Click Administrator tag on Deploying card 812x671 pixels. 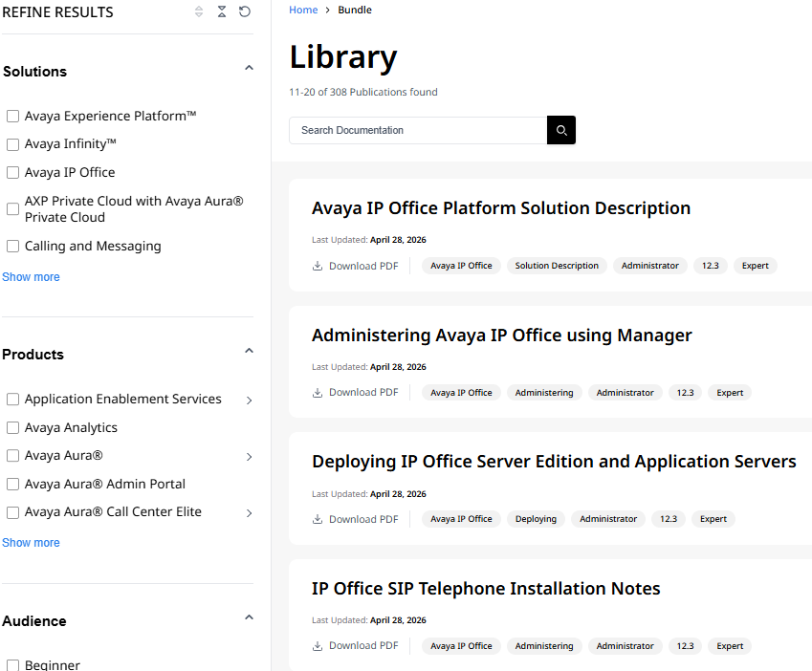608,519
